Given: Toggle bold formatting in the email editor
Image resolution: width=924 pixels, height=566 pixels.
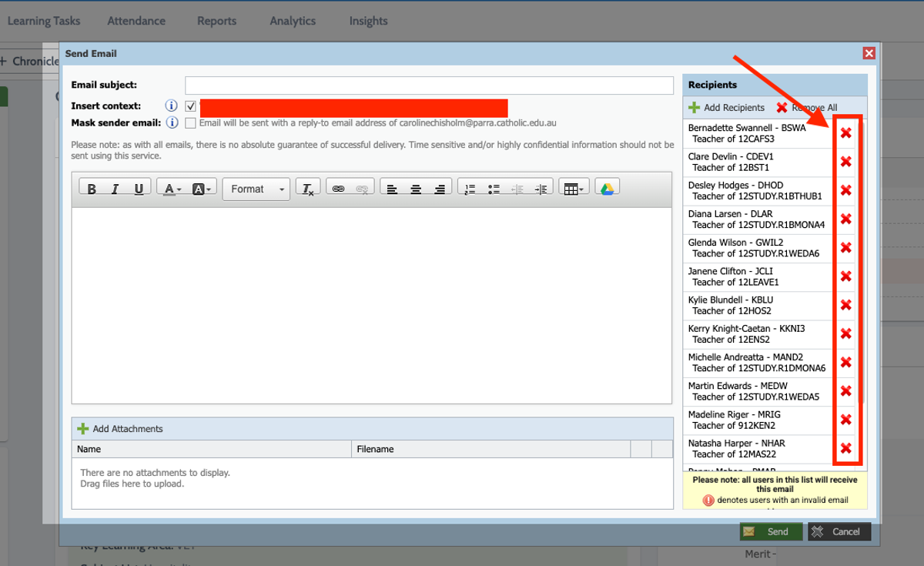Looking at the screenshot, I should (92, 189).
